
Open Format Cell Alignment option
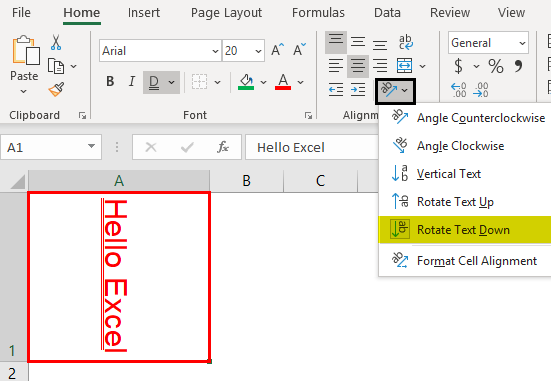coord(465,261)
